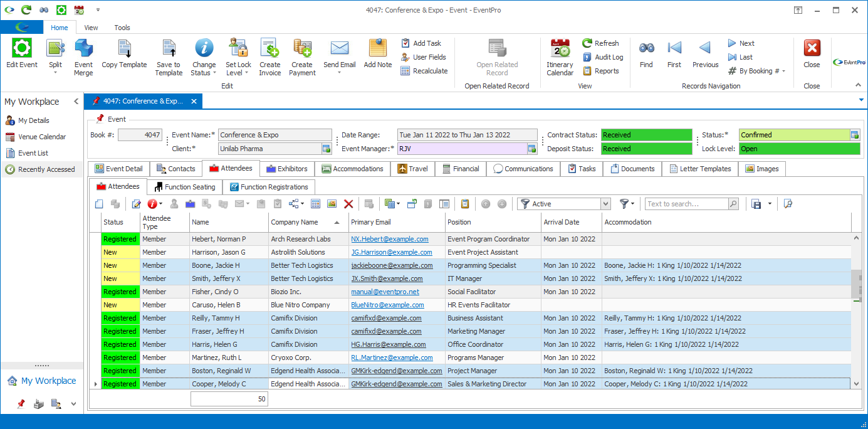Open the Event Manager lookup button
The width and height of the screenshot is (868, 429).
coord(532,149)
